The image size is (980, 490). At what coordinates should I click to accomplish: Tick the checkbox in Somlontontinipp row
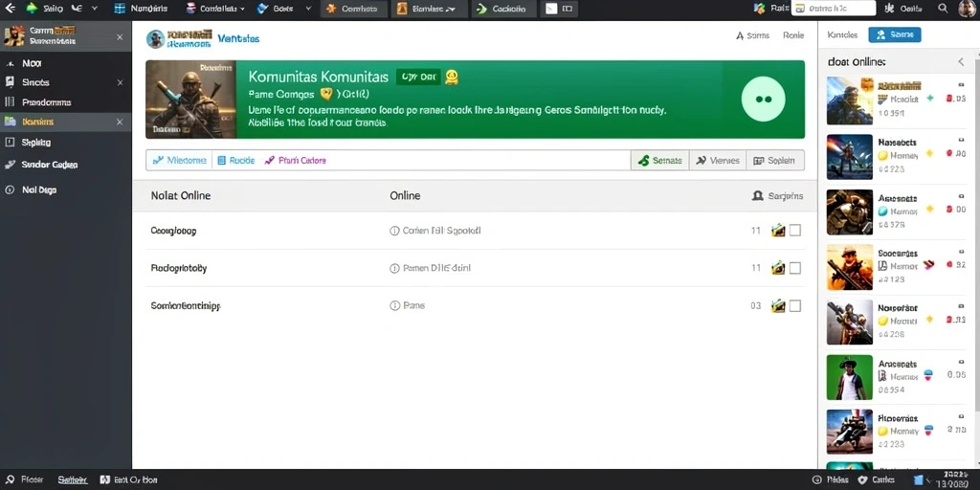pyautogui.click(x=795, y=305)
